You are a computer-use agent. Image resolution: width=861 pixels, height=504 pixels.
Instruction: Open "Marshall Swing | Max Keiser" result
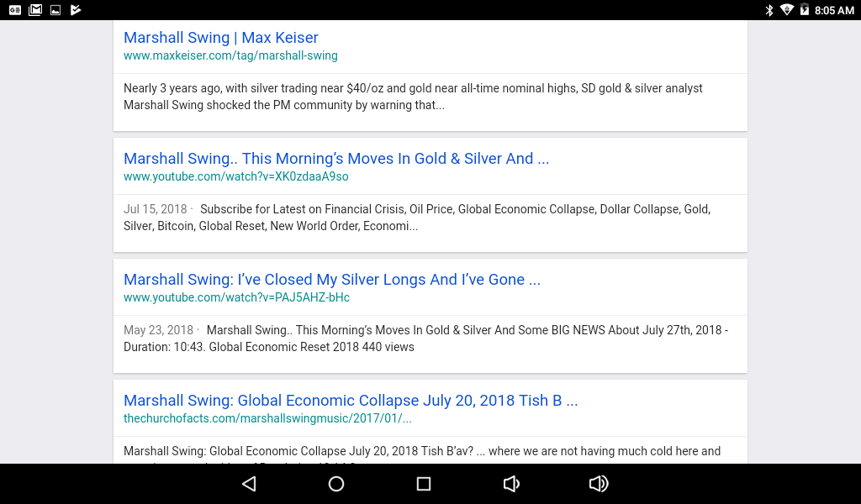(x=221, y=38)
